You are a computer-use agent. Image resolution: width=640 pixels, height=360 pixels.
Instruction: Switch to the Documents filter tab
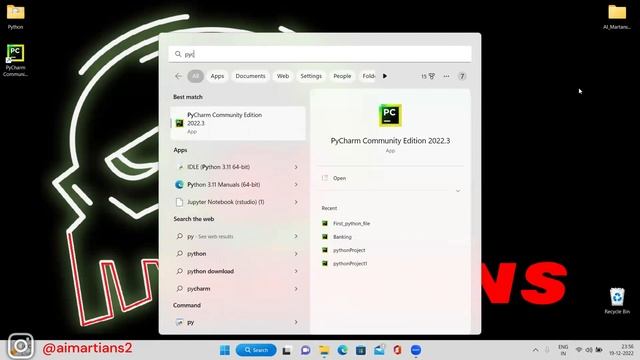pyautogui.click(x=250, y=76)
